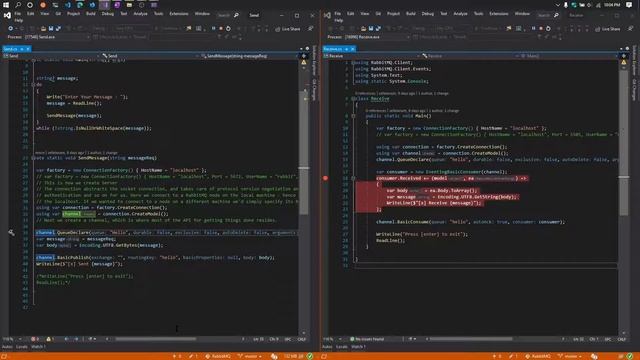Pause debugging in Receive window
The width and height of the screenshot is (640, 360).
pyautogui.click(x=533, y=29)
